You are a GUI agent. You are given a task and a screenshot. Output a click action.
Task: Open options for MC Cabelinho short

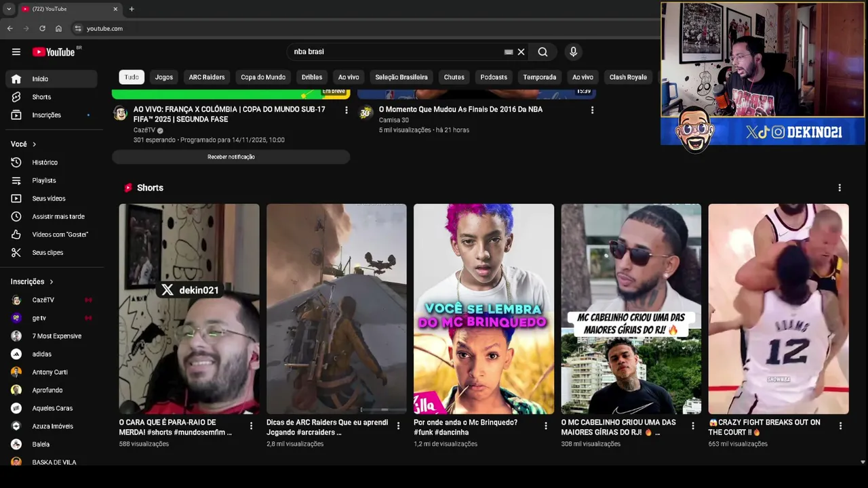693,426
